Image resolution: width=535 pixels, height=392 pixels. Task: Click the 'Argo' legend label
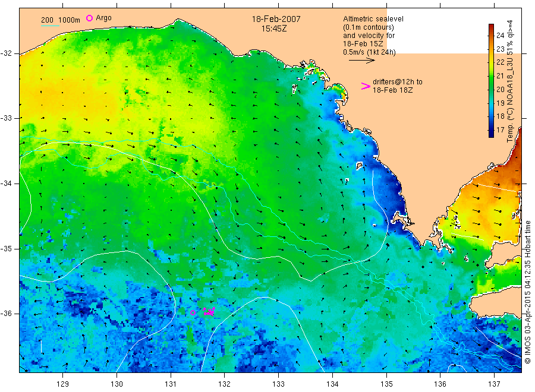[x=103, y=18]
